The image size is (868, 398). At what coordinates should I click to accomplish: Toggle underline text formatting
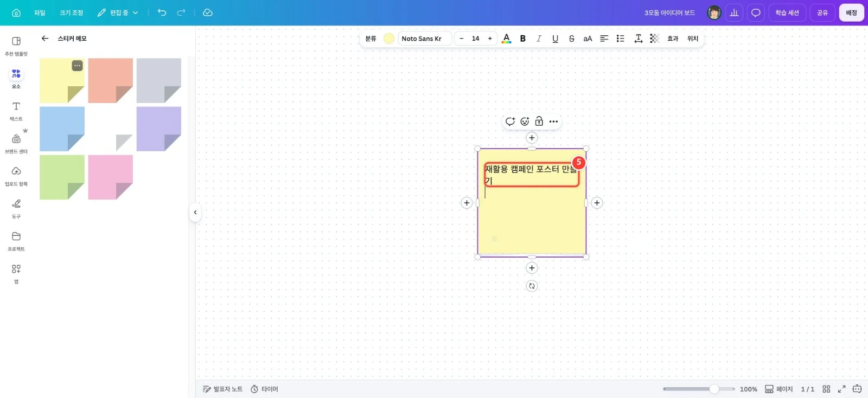[555, 38]
